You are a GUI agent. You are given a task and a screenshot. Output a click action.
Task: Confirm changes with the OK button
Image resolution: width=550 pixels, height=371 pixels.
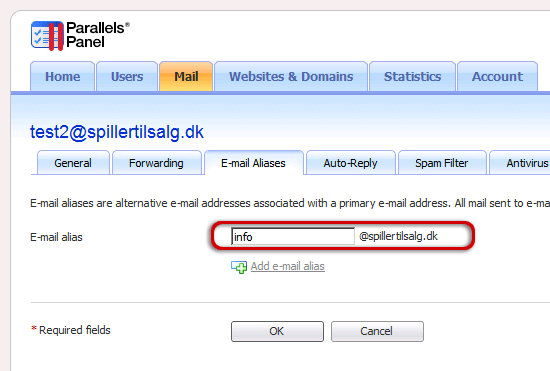(x=277, y=331)
